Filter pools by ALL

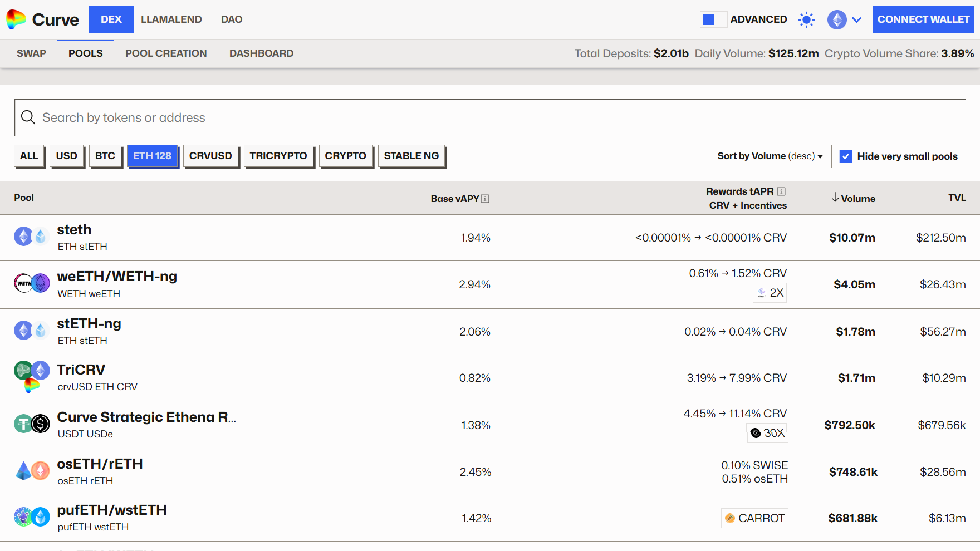[x=29, y=156]
